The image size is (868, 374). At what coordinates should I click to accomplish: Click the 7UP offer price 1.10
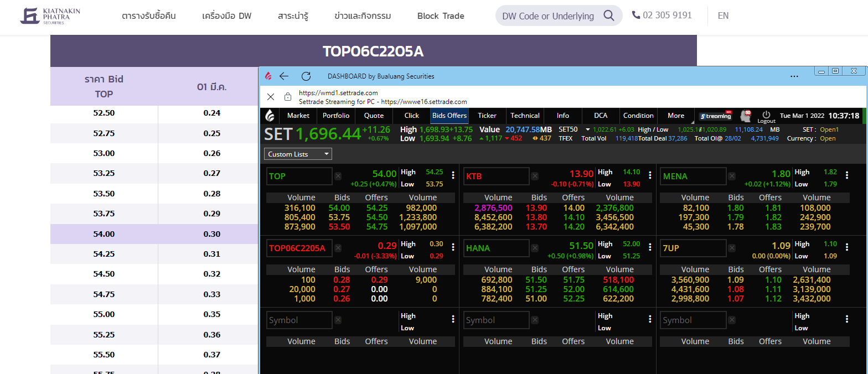point(772,279)
